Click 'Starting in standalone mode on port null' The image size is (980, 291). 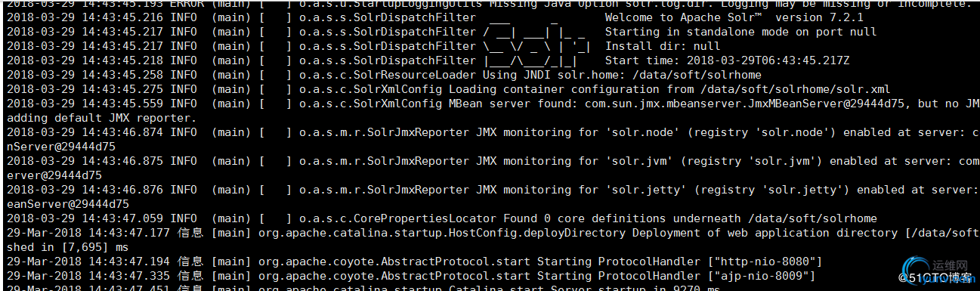coord(740,32)
